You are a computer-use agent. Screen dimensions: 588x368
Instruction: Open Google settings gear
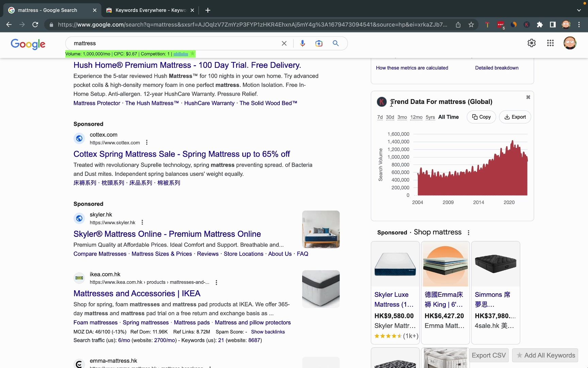coord(532,43)
